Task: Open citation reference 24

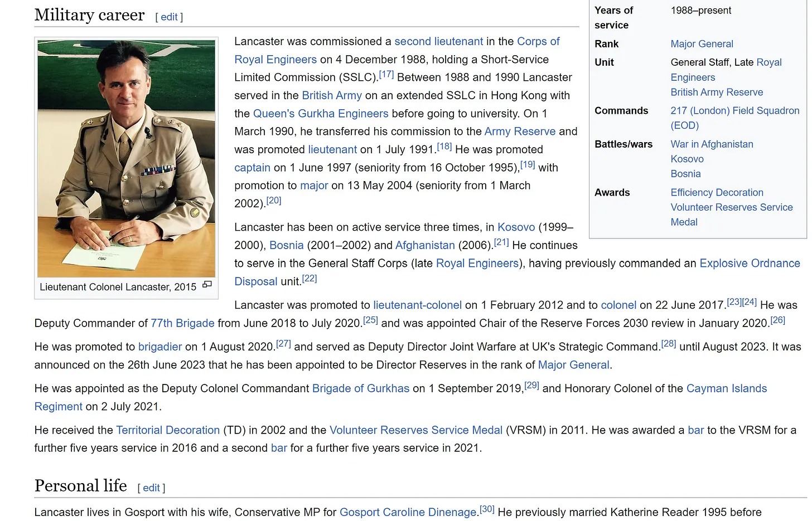Action: pyautogui.click(x=750, y=302)
